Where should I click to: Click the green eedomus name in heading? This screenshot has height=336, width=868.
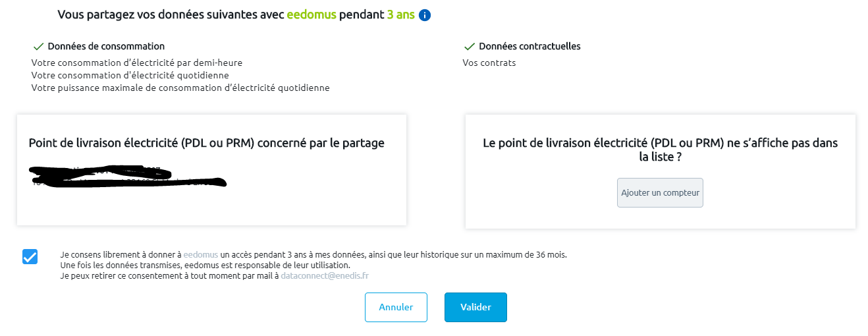tap(312, 14)
